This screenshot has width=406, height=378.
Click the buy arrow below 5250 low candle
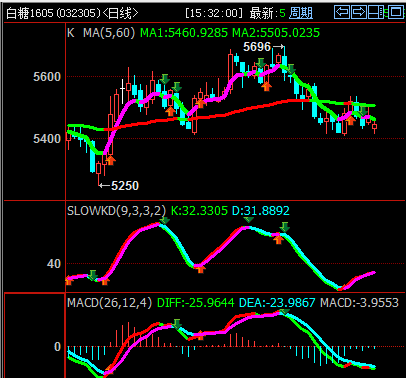pos(110,160)
